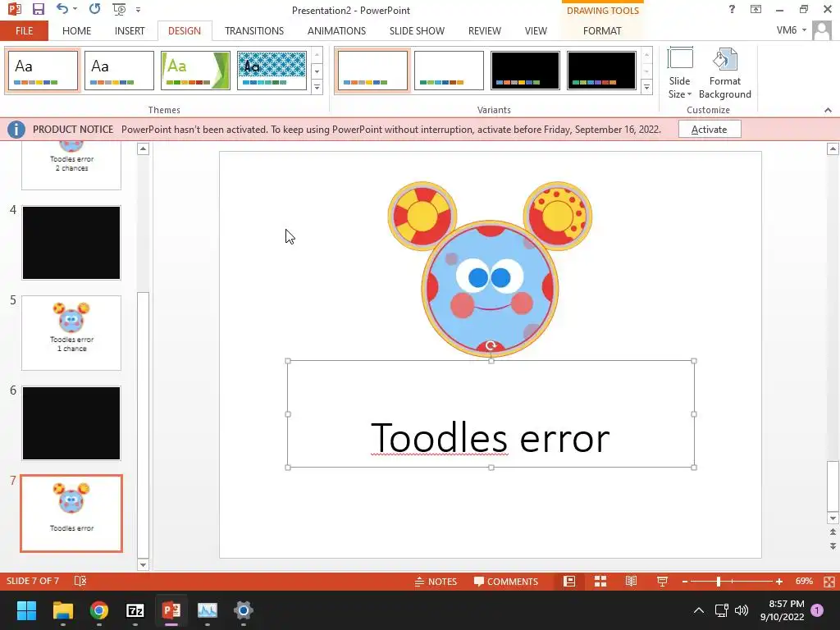Select the second black variant
This screenshot has width=840, height=630.
[x=601, y=71]
